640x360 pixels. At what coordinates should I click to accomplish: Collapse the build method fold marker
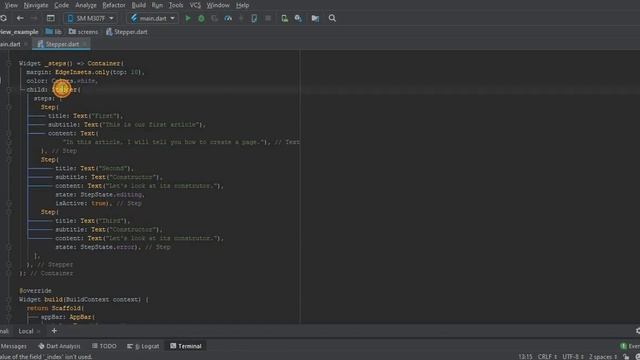pyautogui.click(x=9, y=300)
